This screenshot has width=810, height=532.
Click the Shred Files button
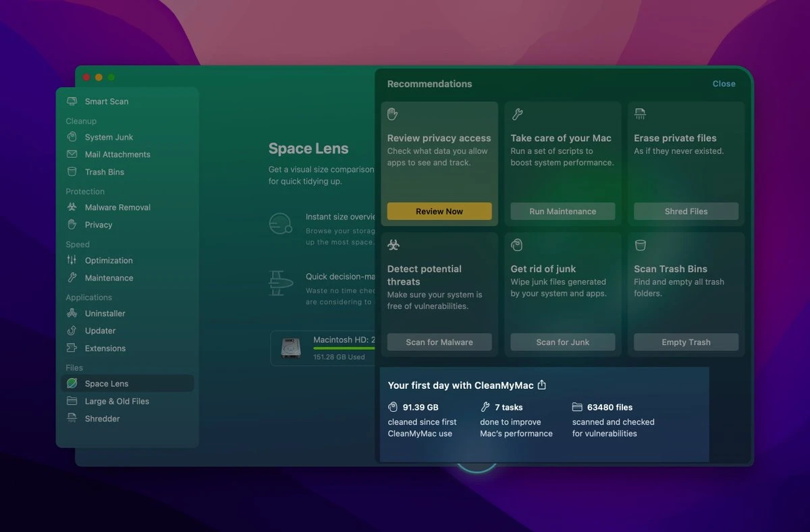(x=686, y=211)
